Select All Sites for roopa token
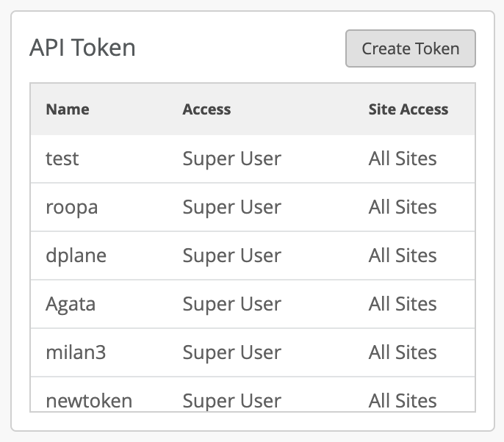Viewport: 504px width, 442px height. pos(403,207)
